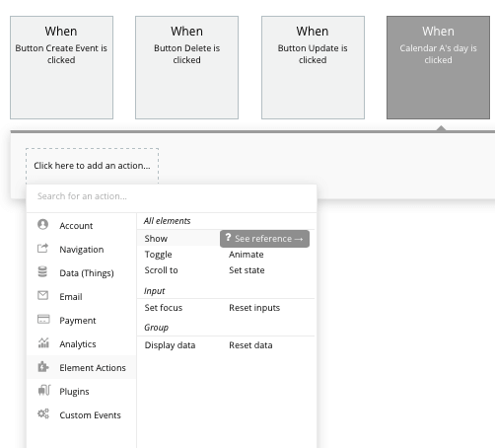
Task: Select the Data (Things) database icon
Action: tap(42, 272)
